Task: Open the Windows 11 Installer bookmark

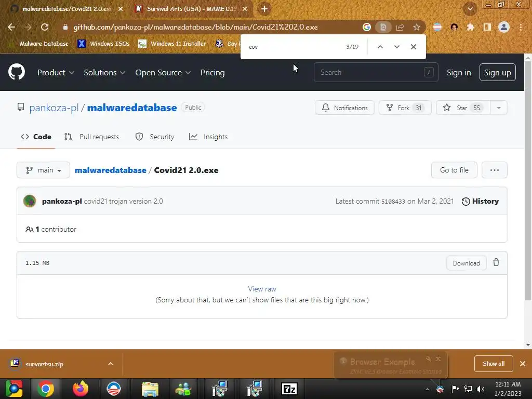Action: [x=172, y=44]
